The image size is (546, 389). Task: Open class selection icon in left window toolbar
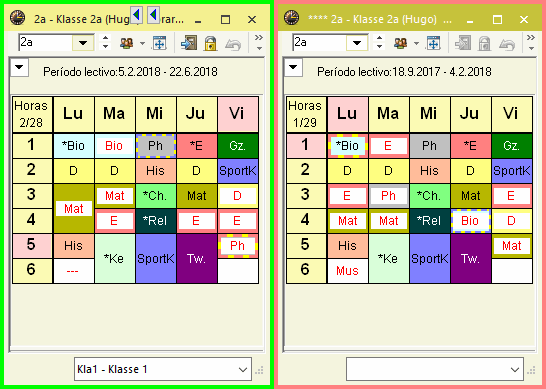(x=126, y=43)
